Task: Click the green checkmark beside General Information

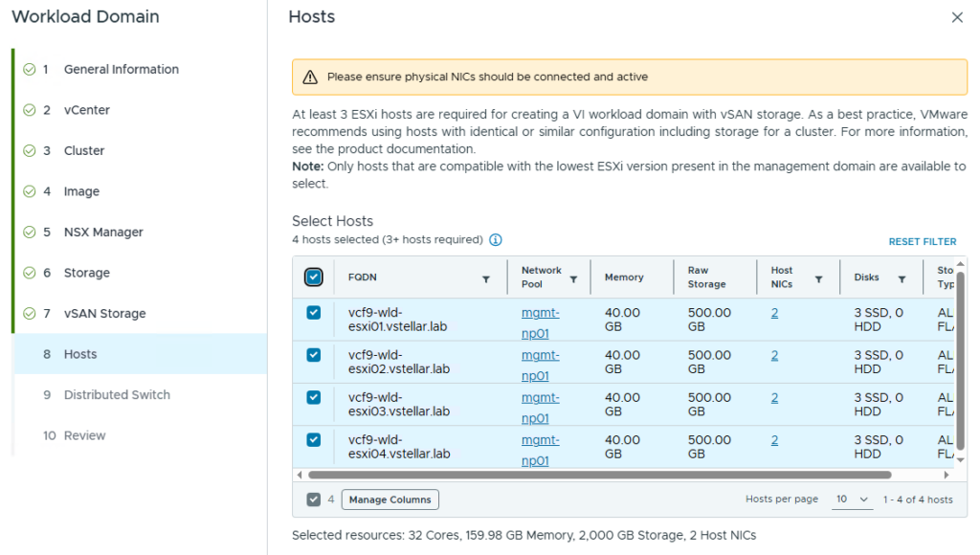Action: coord(30,69)
